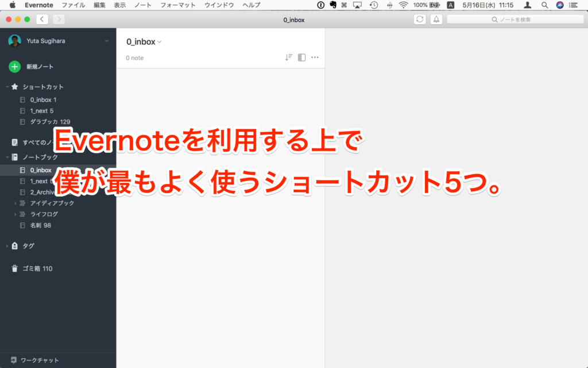Viewport: 588px width, 368px height.
Task: Go forward with the right chevron button
Action: pos(59,19)
